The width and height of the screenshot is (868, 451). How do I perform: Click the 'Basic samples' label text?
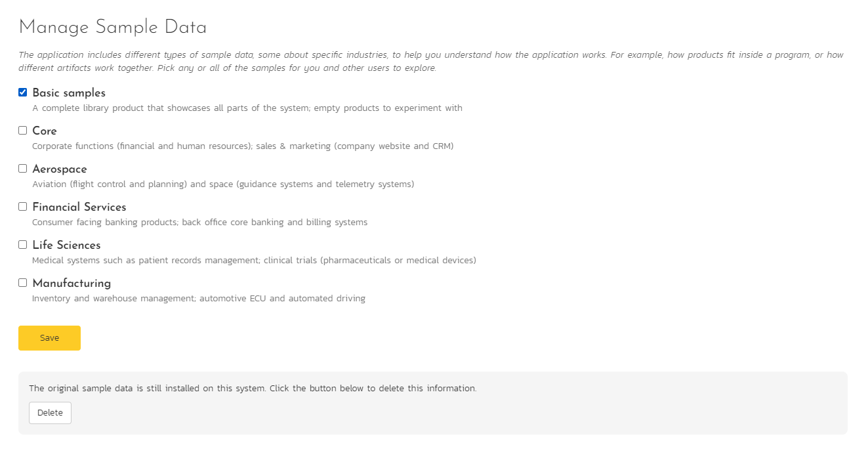pos(69,93)
